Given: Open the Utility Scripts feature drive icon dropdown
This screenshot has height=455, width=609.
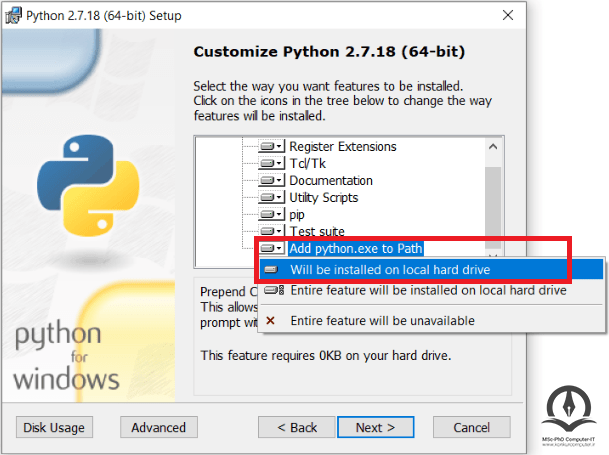Looking at the screenshot, I should 271,197.
